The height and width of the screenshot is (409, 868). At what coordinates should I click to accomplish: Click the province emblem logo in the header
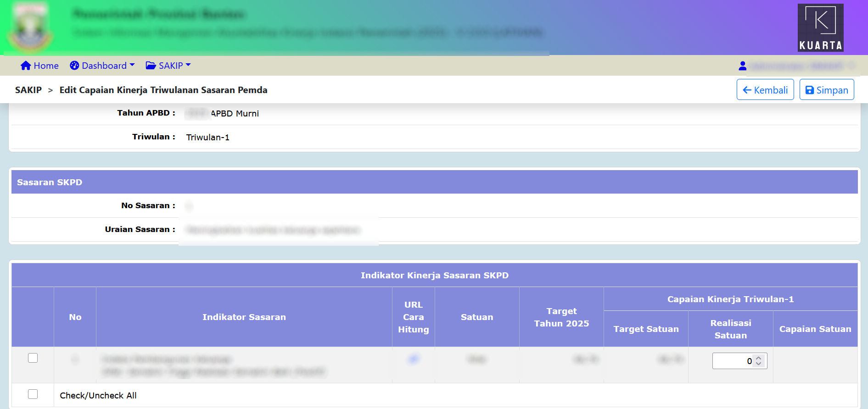30,28
